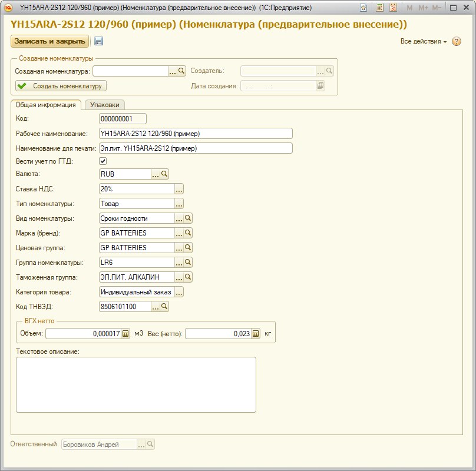Click the Создать номенклатуру button

(x=61, y=86)
